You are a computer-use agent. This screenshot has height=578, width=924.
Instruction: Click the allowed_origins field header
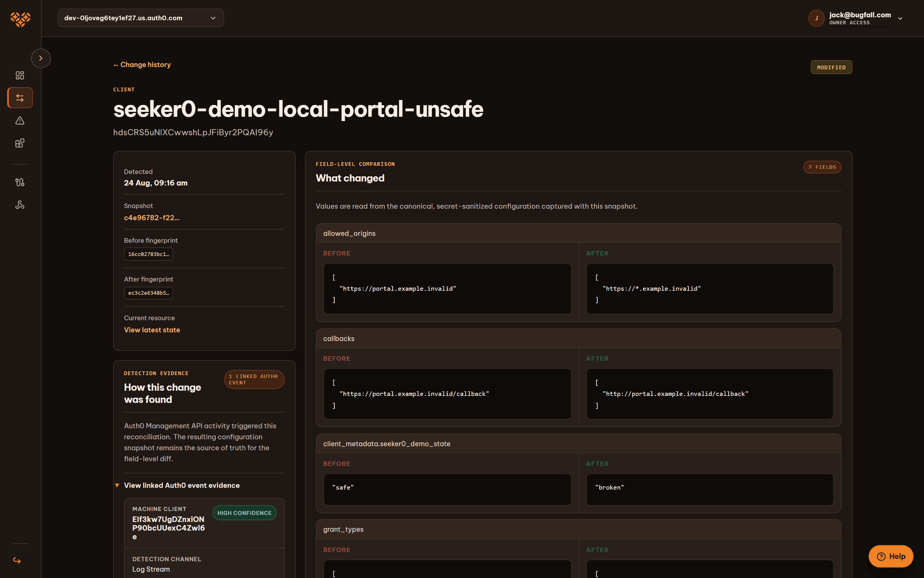(578, 233)
